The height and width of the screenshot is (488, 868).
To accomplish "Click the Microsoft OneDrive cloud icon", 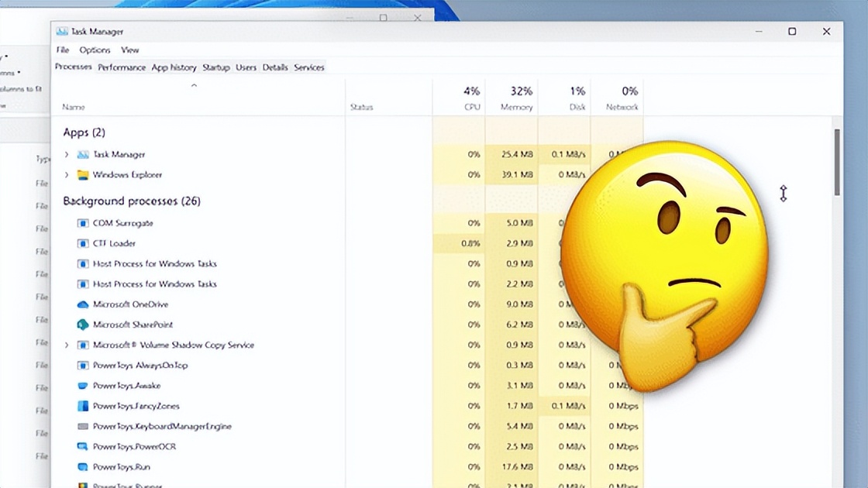I will pyautogui.click(x=83, y=304).
